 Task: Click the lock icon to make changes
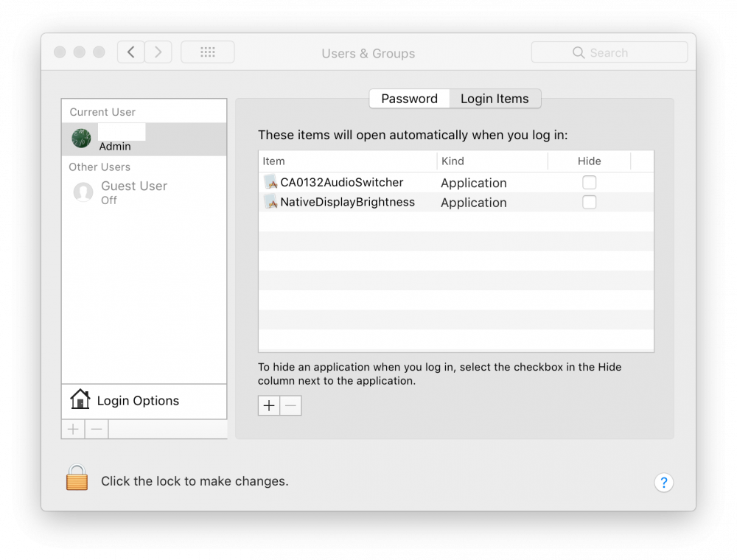coord(77,477)
